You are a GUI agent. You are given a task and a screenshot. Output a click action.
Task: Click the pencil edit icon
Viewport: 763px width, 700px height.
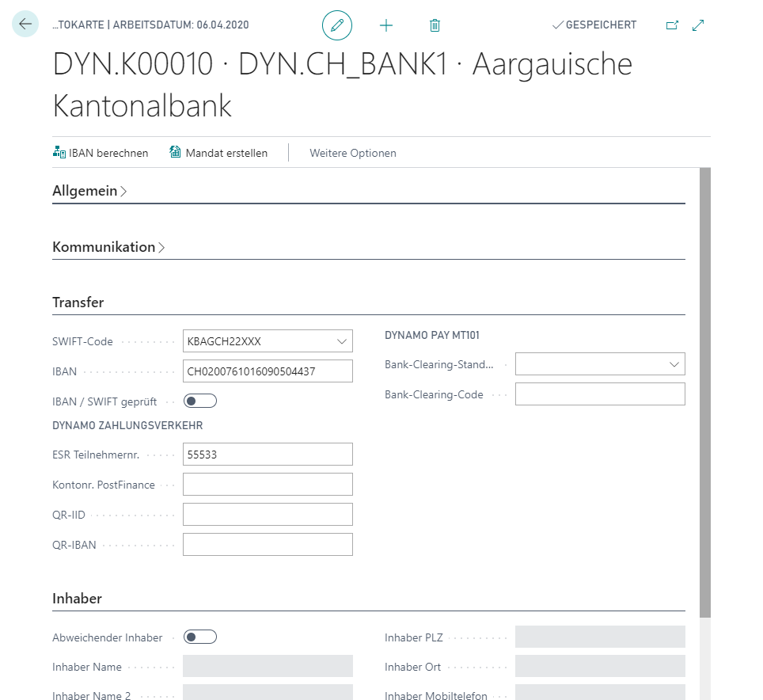pos(337,25)
